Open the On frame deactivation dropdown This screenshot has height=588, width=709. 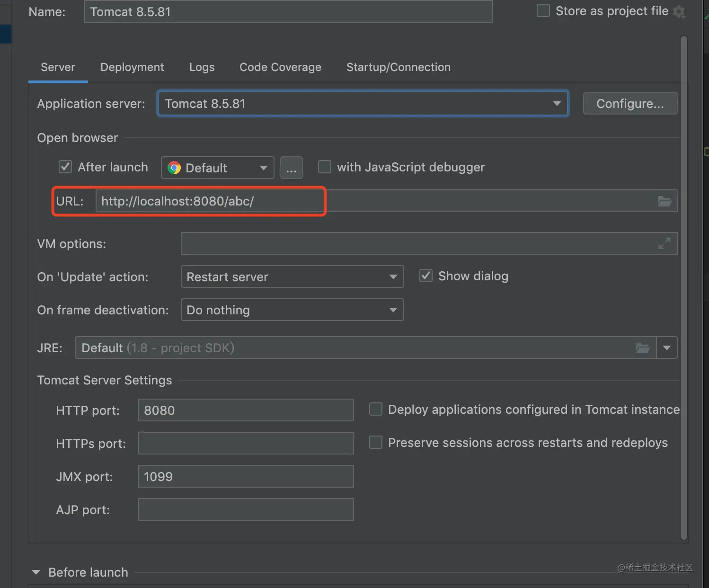pyautogui.click(x=292, y=310)
